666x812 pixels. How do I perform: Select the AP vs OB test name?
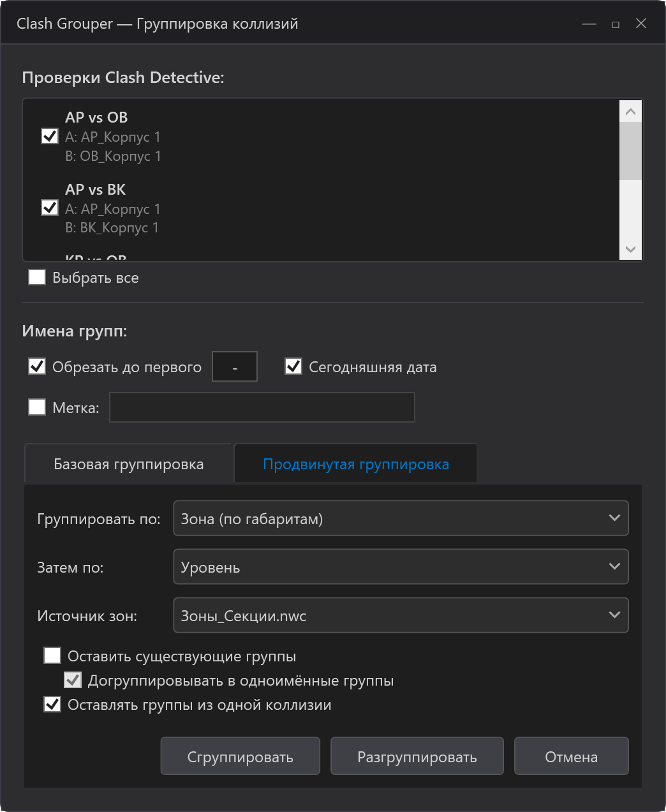96,117
